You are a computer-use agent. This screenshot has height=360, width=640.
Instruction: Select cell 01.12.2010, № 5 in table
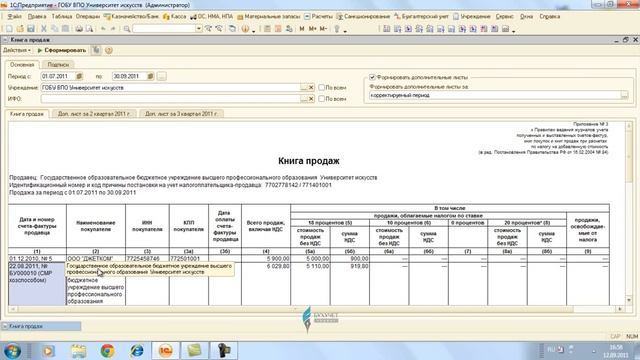tap(37, 259)
